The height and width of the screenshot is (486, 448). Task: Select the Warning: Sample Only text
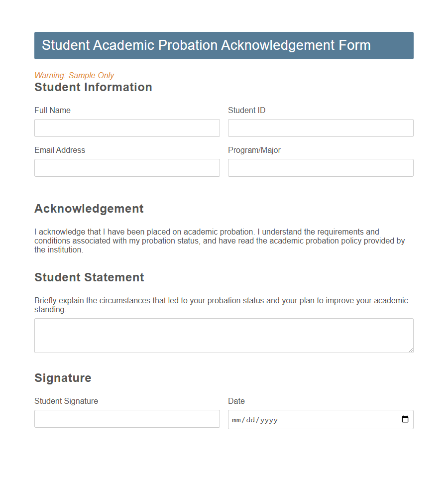tap(74, 75)
